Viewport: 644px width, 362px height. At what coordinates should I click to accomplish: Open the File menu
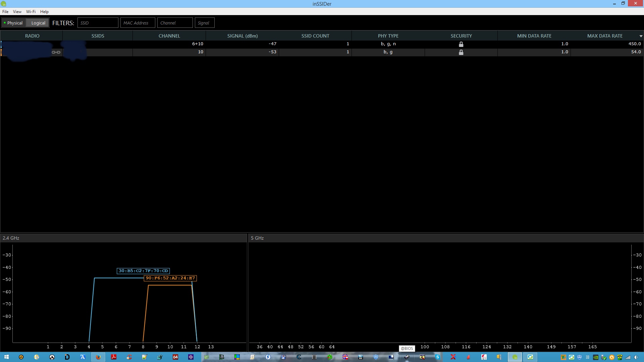tap(5, 11)
